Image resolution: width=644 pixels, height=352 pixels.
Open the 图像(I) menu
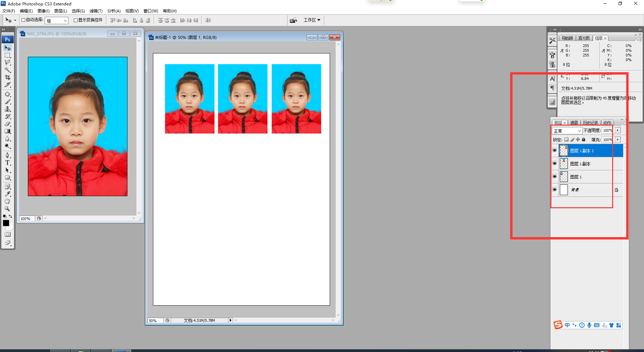click(43, 11)
